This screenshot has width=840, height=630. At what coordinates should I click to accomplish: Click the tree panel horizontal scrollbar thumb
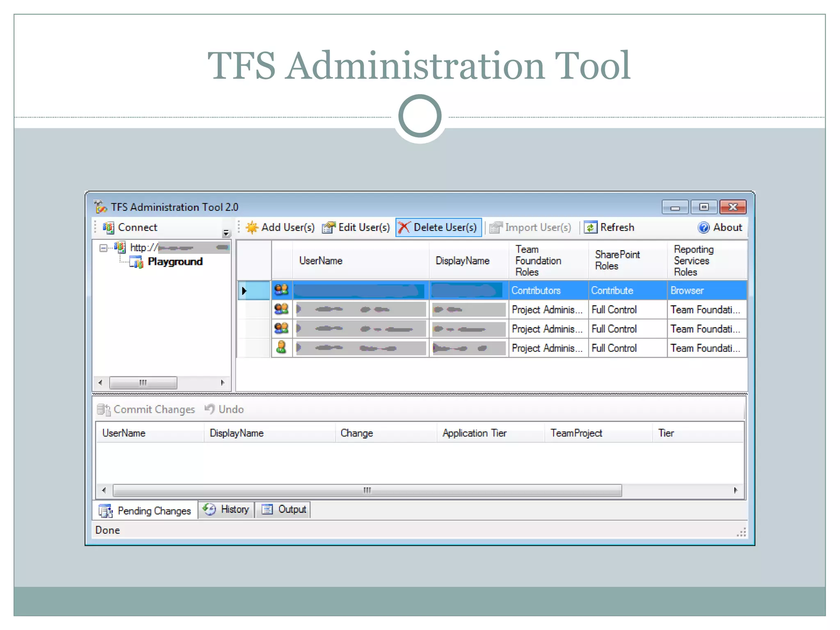coord(143,383)
